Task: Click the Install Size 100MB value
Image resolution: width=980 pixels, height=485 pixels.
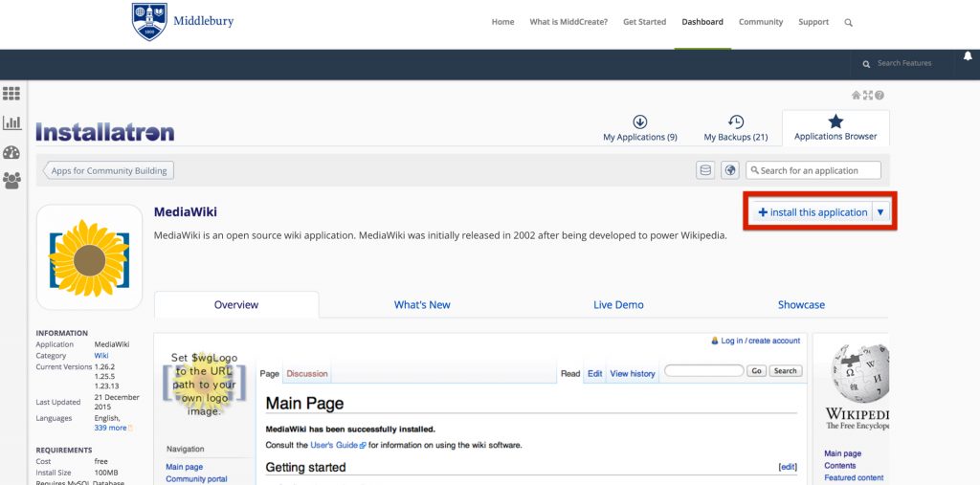Action: pyautogui.click(x=105, y=473)
